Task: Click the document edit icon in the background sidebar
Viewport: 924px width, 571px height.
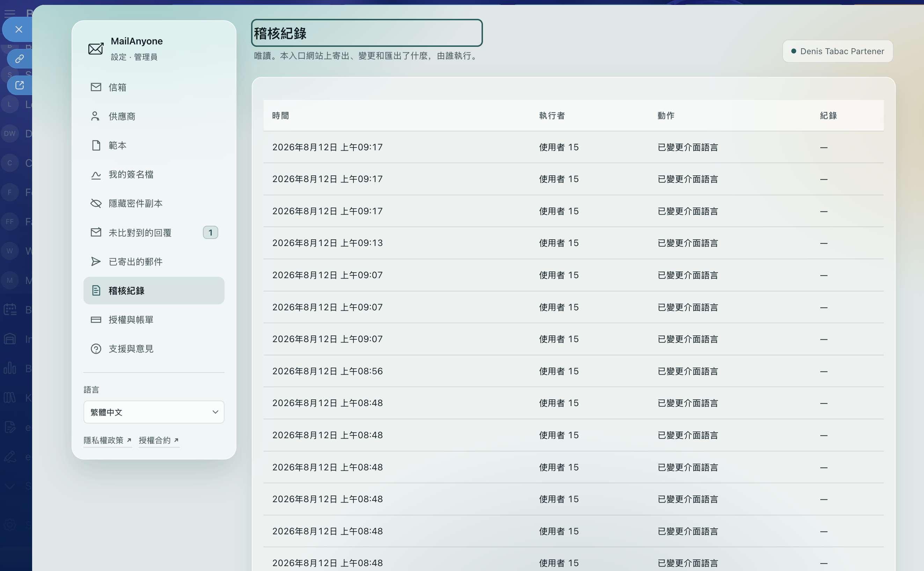Action: tap(10, 427)
